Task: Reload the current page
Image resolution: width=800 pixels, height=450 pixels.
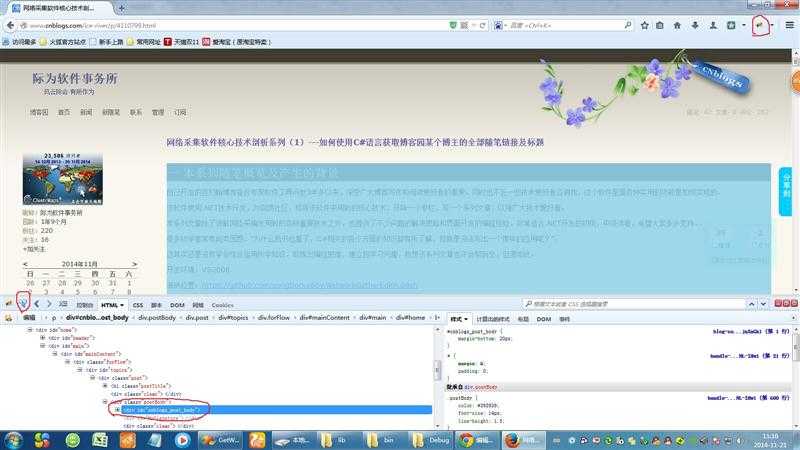Action: click(482, 25)
